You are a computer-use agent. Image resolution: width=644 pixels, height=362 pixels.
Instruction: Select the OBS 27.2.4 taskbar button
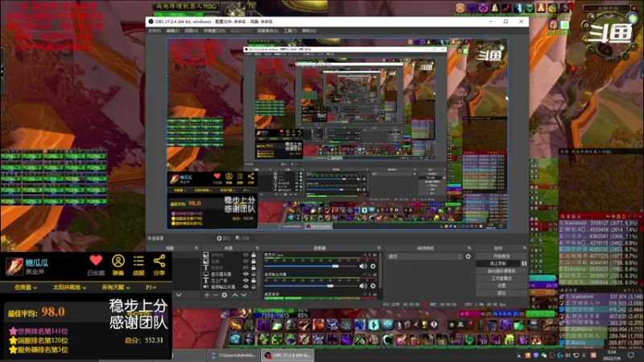287,356
